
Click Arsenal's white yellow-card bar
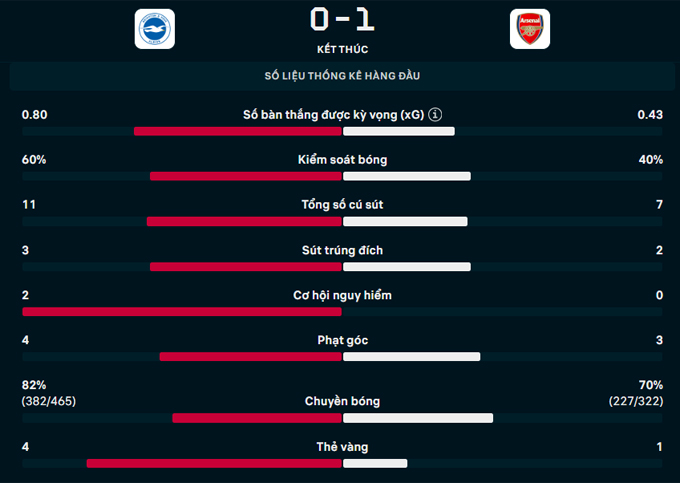(375, 463)
